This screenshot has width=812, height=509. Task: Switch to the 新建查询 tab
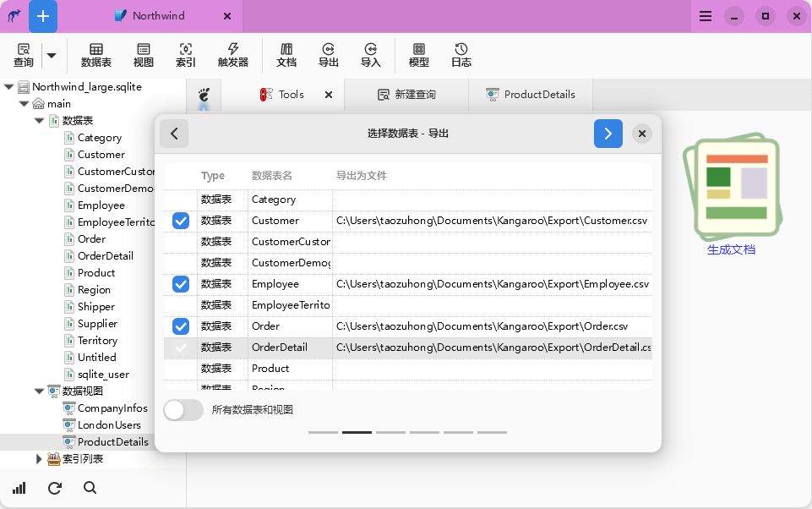(406, 95)
